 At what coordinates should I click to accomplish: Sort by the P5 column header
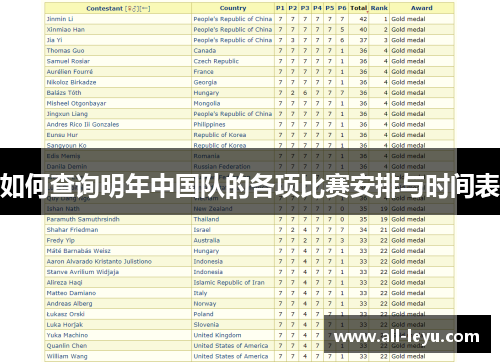tap(329, 8)
